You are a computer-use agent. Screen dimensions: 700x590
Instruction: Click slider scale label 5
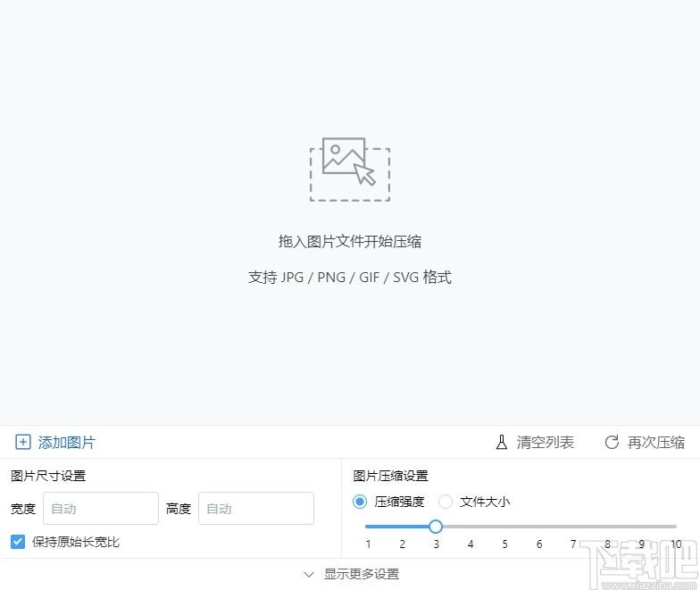click(505, 544)
